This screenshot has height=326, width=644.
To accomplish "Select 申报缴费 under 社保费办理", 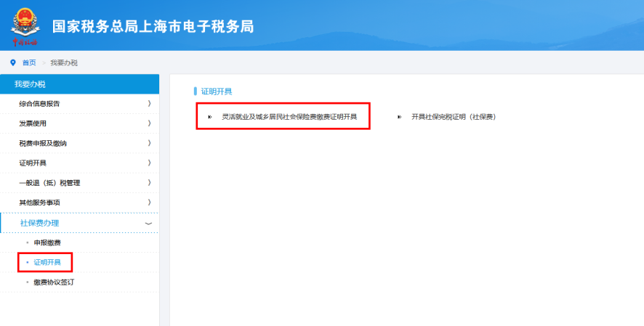I will (x=47, y=242).
